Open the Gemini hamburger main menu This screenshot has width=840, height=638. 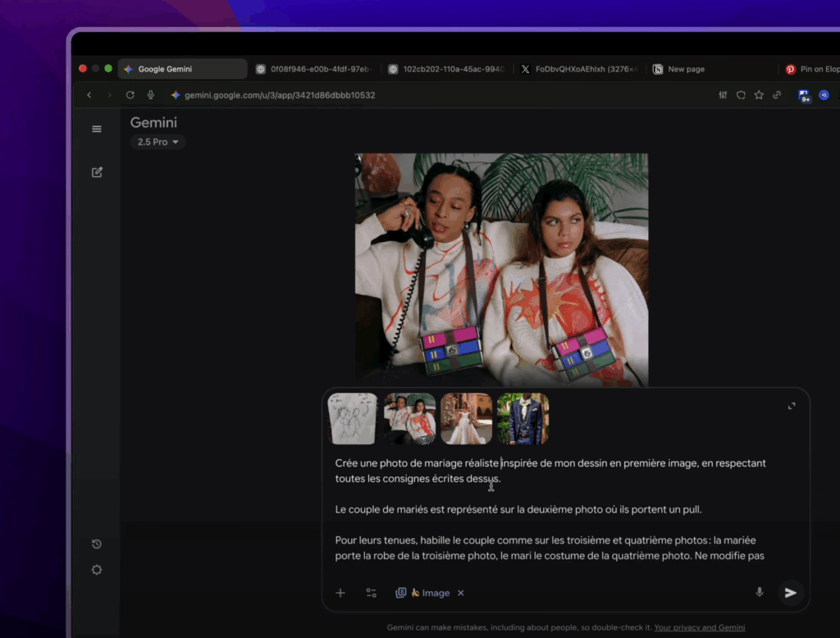[97, 129]
